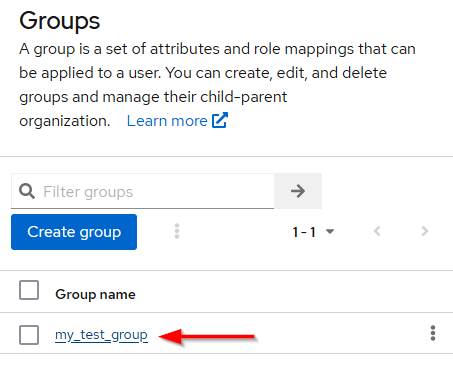Submit the filter with the arrow button

tap(298, 191)
